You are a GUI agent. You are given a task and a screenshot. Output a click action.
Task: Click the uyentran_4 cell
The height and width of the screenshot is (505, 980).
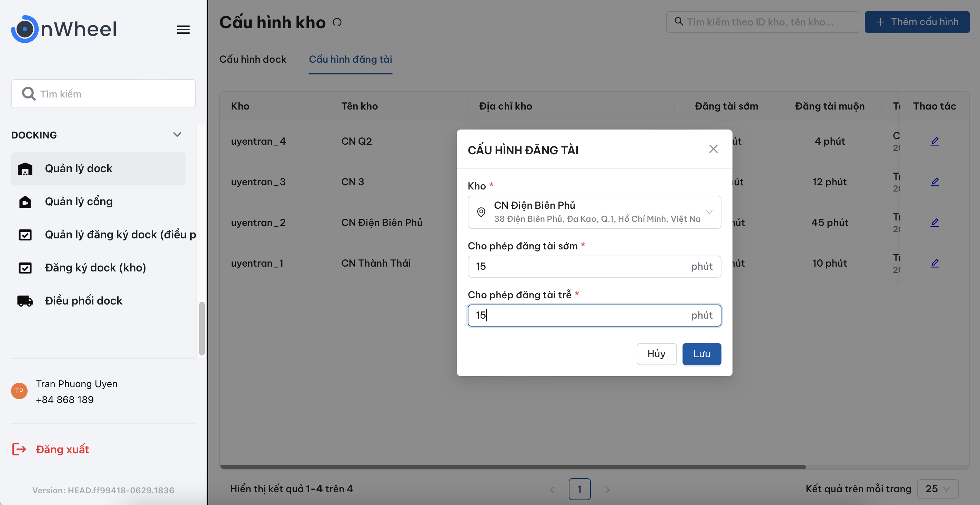258,142
